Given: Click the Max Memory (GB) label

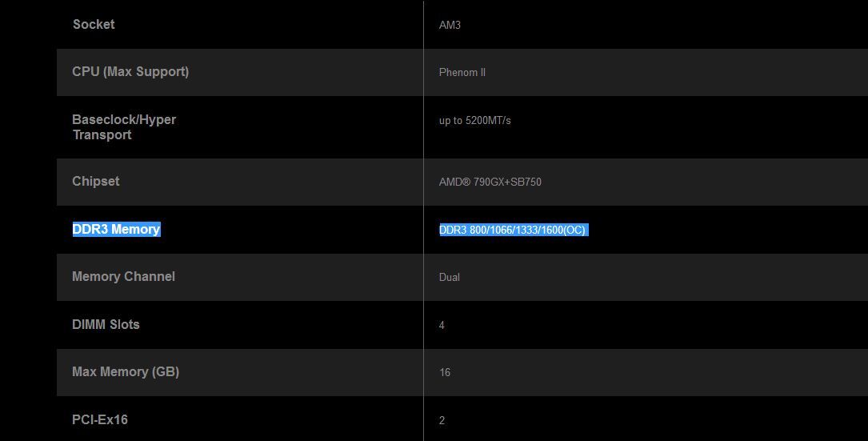Looking at the screenshot, I should [126, 371].
